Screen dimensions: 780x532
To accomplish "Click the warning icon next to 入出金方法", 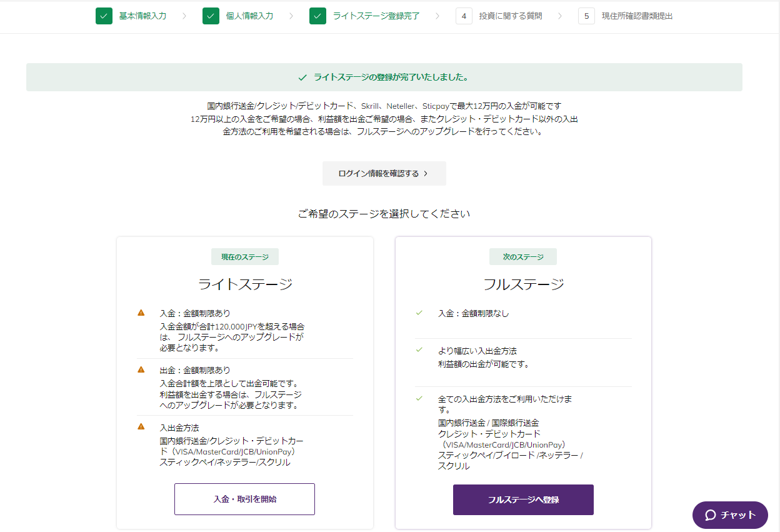I will pos(141,426).
